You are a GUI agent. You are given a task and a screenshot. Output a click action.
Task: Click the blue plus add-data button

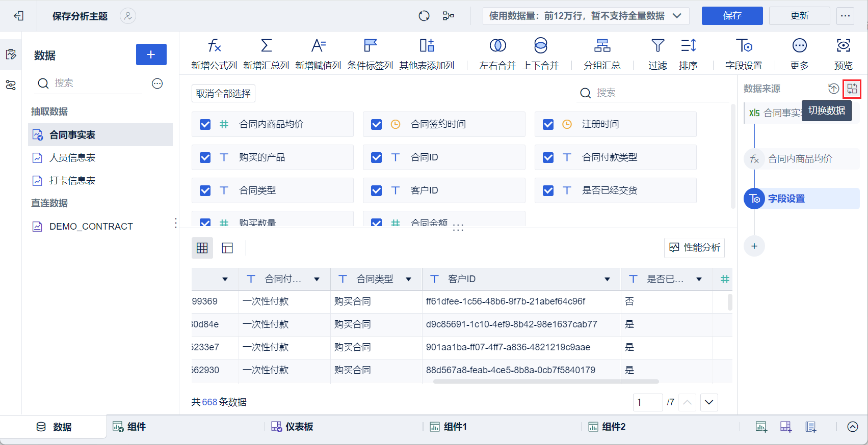(x=151, y=54)
